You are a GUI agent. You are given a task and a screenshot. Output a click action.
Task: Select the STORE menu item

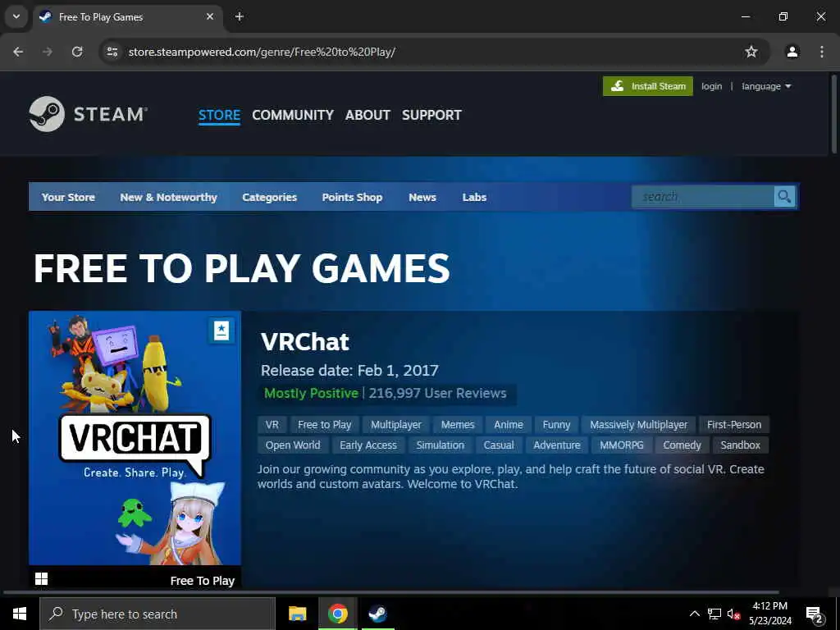point(219,115)
